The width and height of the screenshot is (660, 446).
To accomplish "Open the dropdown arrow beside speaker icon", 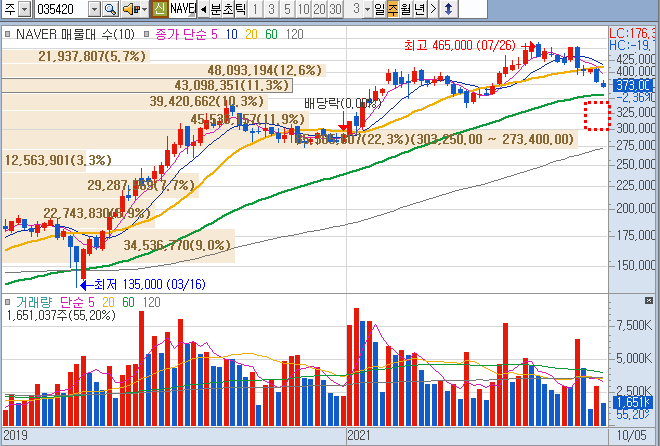I will [x=144, y=9].
